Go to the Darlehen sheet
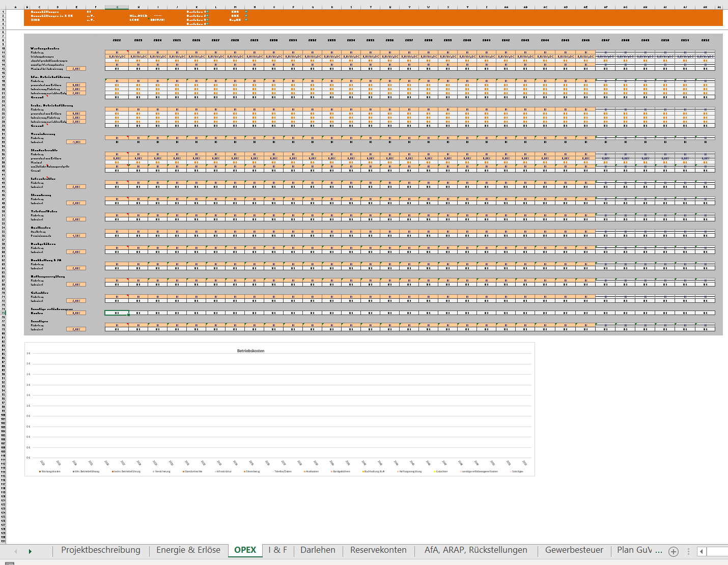This screenshot has height=565, width=728. 318,550
